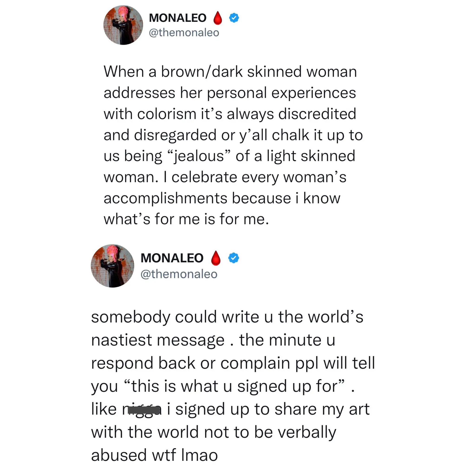The image size is (476, 476).
Task: Click quoted "this is what u signed up for"
Action: pos(234,386)
